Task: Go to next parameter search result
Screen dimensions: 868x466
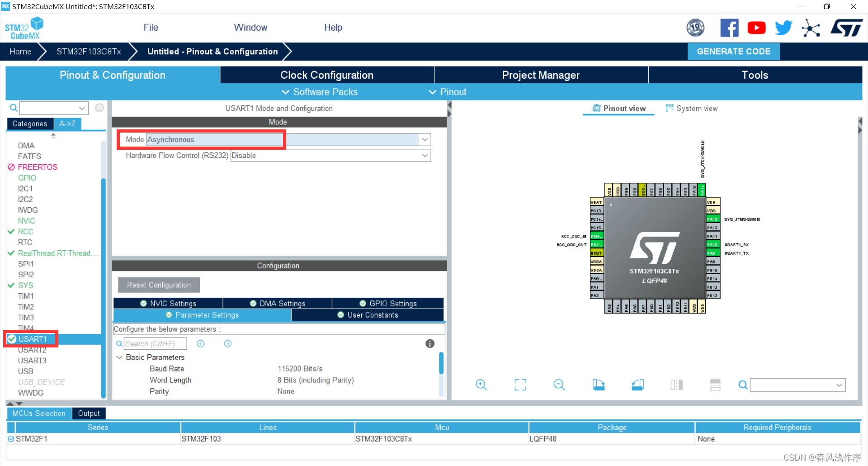Action: pyautogui.click(x=228, y=344)
